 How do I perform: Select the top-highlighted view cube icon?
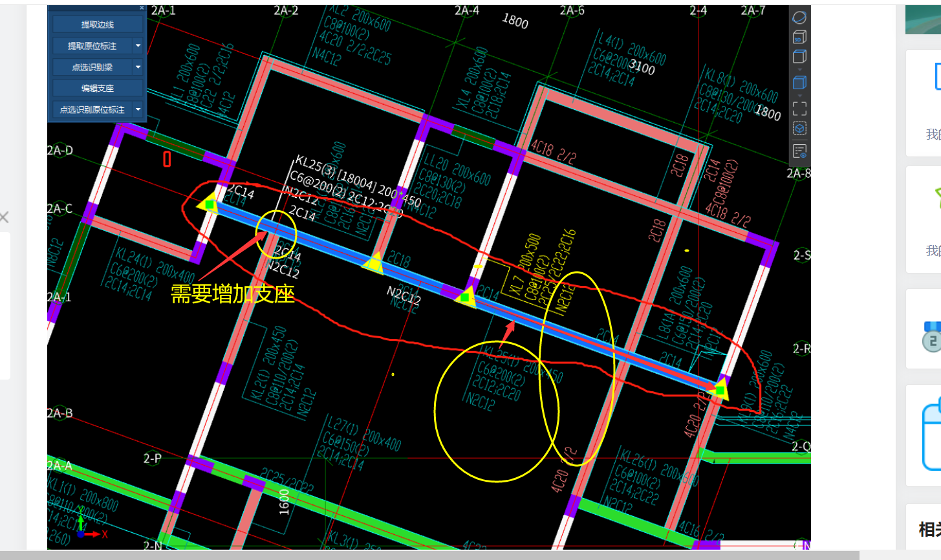(x=799, y=56)
